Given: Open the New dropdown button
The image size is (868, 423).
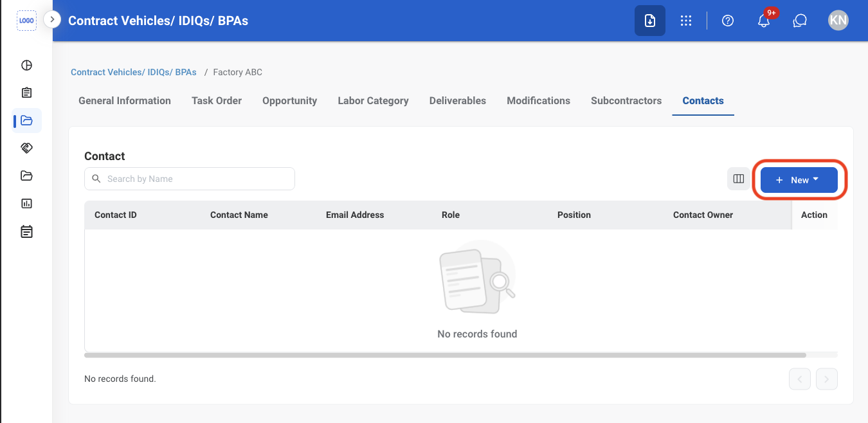Looking at the screenshot, I should [x=799, y=180].
